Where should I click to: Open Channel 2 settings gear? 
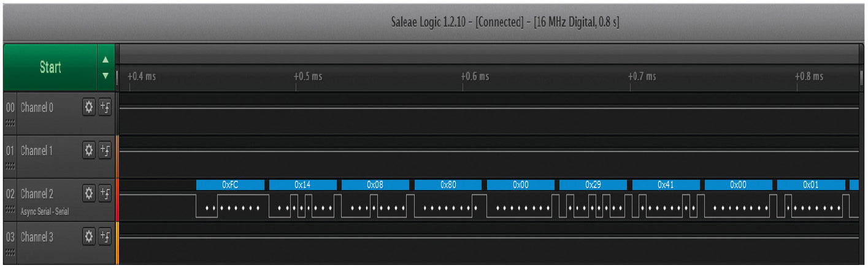pos(89,194)
